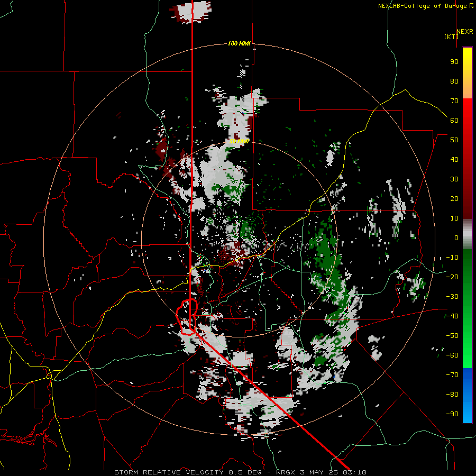The height and width of the screenshot is (476, 476).
Task: Click the -30 scale label
Action: (452, 297)
